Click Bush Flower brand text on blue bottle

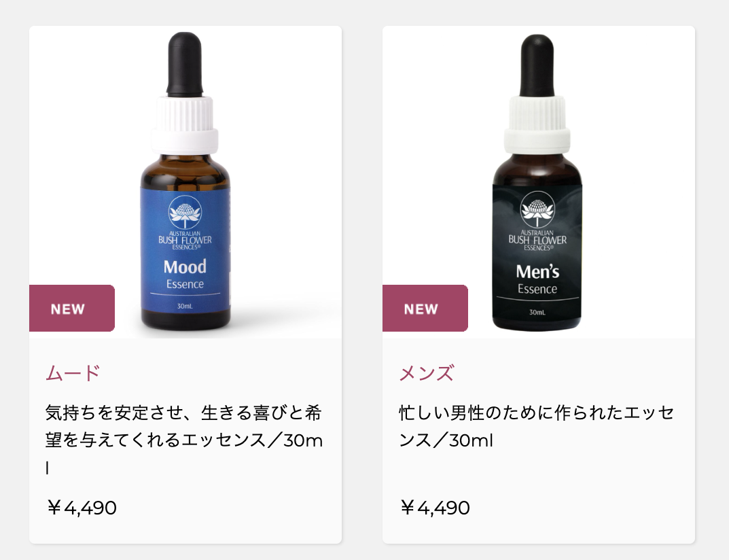[185, 240]
